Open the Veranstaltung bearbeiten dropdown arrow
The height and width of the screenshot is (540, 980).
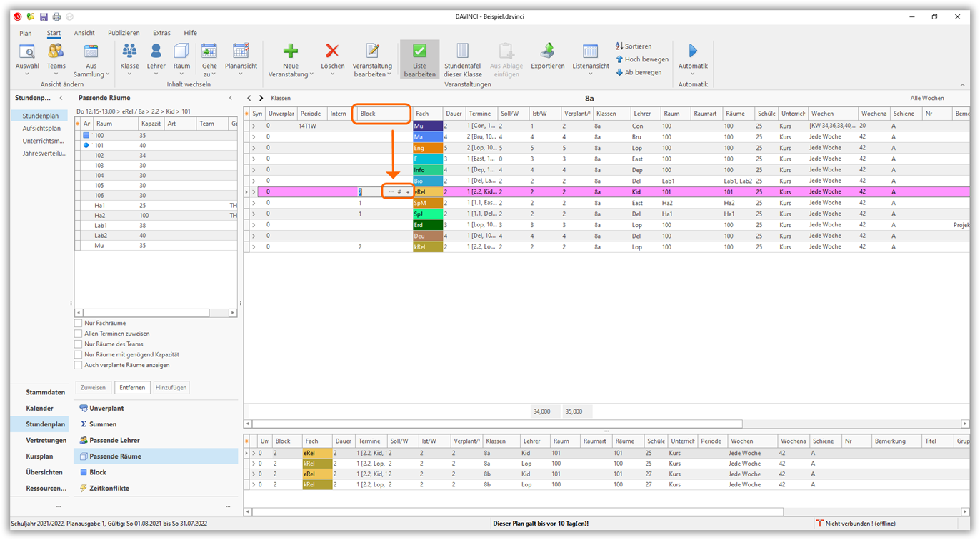pyautogui.click(x=389, y=74)
